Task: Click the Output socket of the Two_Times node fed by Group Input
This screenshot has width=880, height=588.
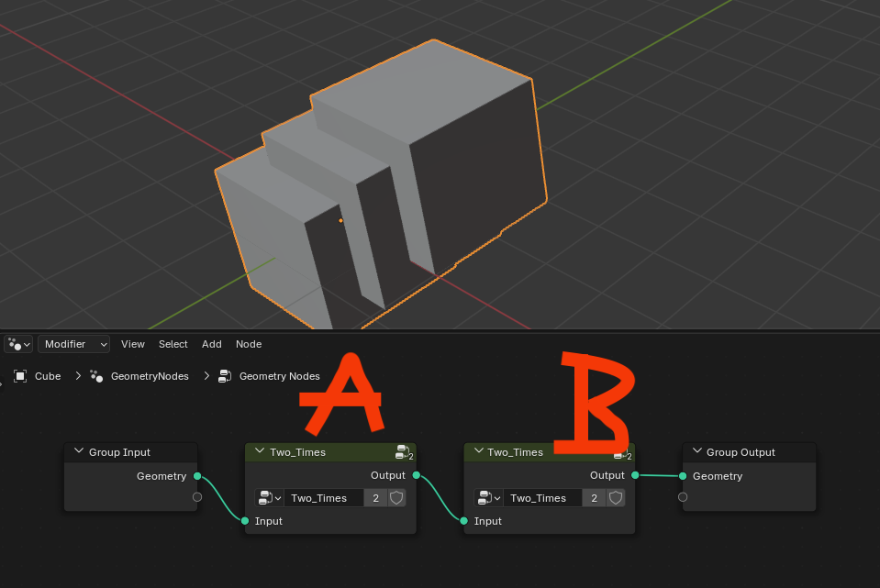Action: tap(416, 475)
